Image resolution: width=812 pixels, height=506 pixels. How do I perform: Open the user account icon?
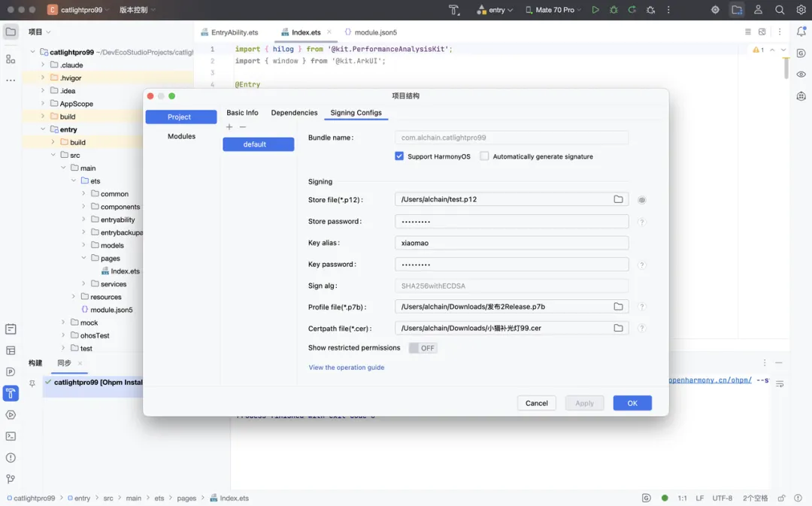tap(758, 10)
